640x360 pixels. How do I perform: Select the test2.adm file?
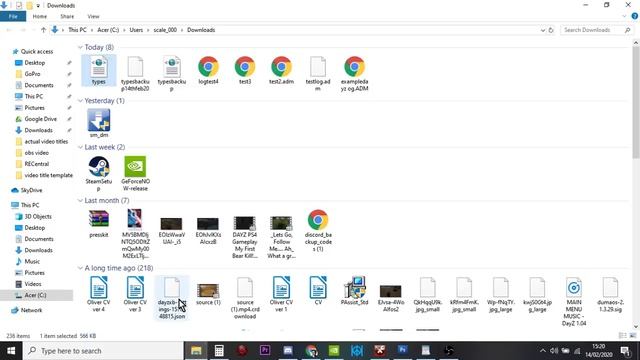281,71
